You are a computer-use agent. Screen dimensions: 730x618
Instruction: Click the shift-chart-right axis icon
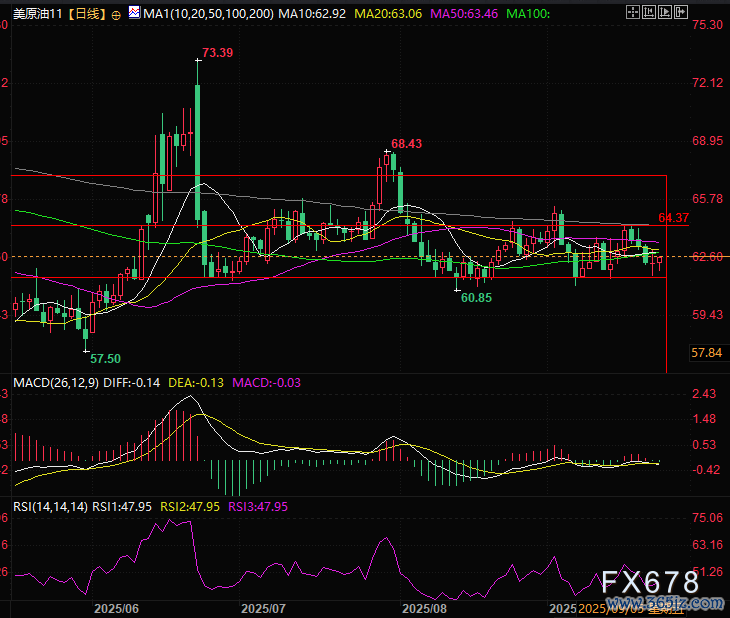[665, 13]
